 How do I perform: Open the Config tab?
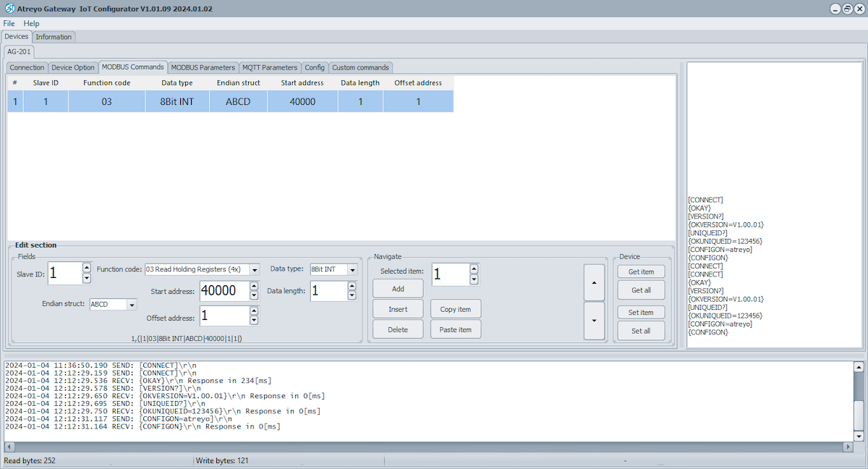point(315,67)
